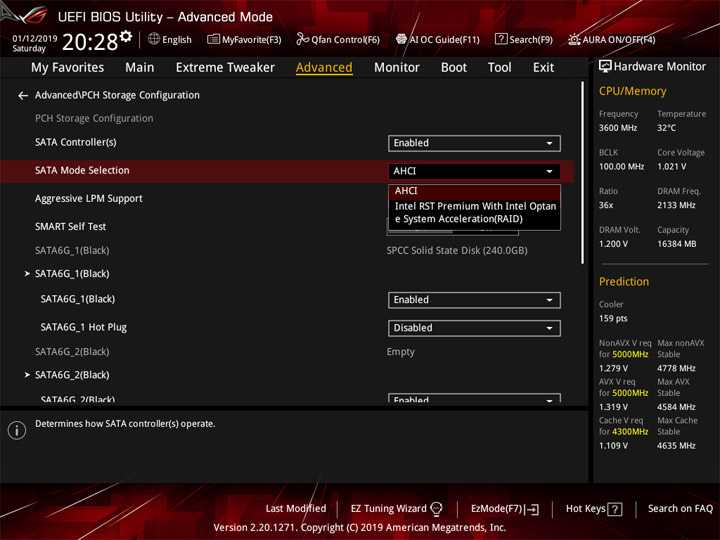Click the 16384 MB capacity value

[676, 244]
